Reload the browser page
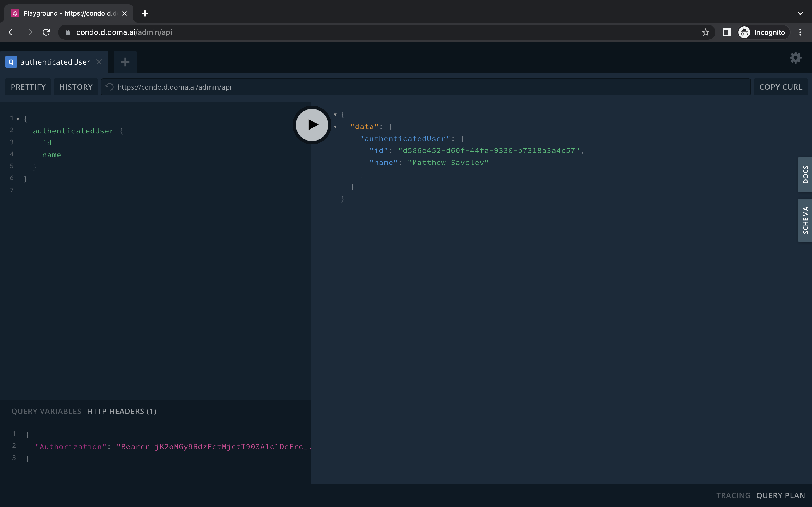Viewport: 812px width, 507px height. [46, 32]
